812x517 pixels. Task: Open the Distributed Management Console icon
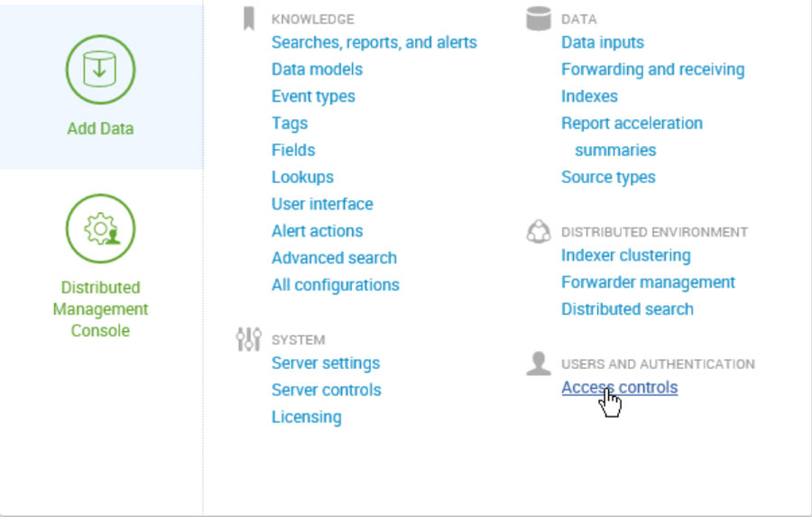point(100,229)
